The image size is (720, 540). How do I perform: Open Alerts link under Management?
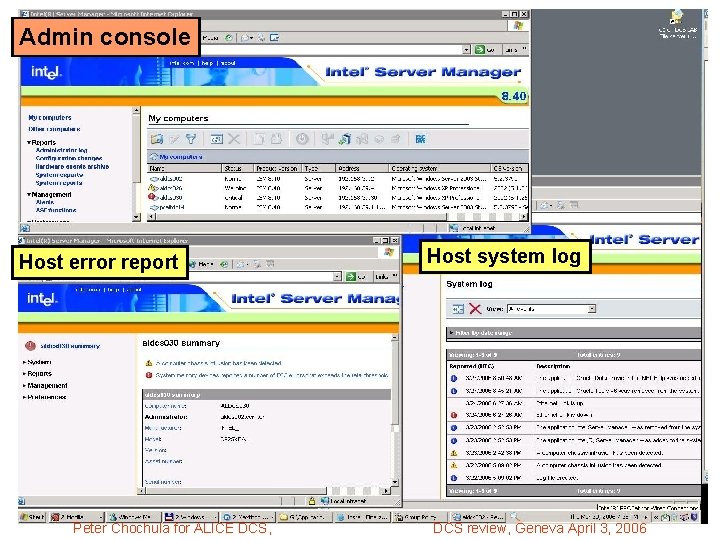45,202
